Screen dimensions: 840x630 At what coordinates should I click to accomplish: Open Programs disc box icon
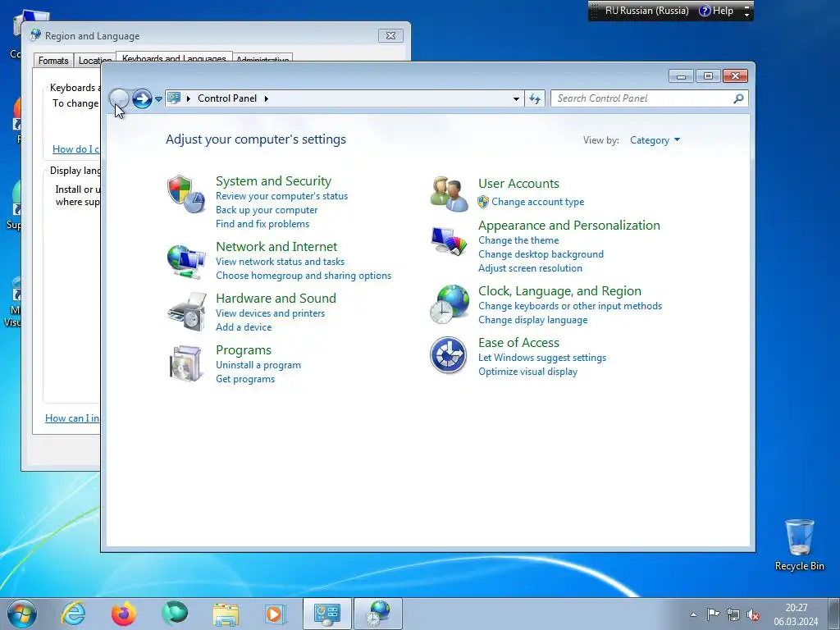[x=186, y=363]
